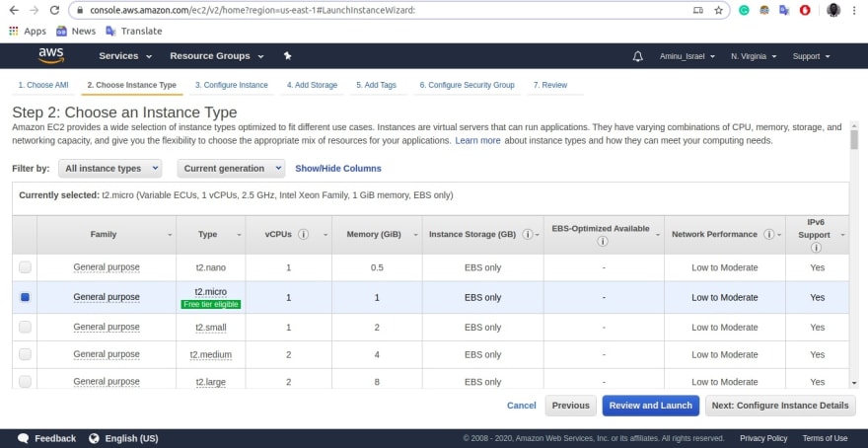The width and height of the screenshot is (868, 448).
Task: Open the Learn more link
Action: coord(477,141)
